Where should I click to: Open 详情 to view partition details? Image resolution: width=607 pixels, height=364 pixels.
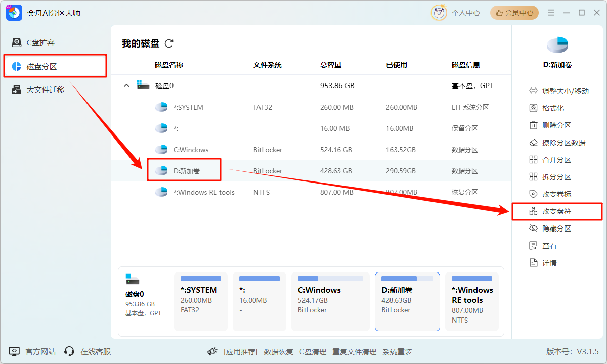click(x=548, y=262)
